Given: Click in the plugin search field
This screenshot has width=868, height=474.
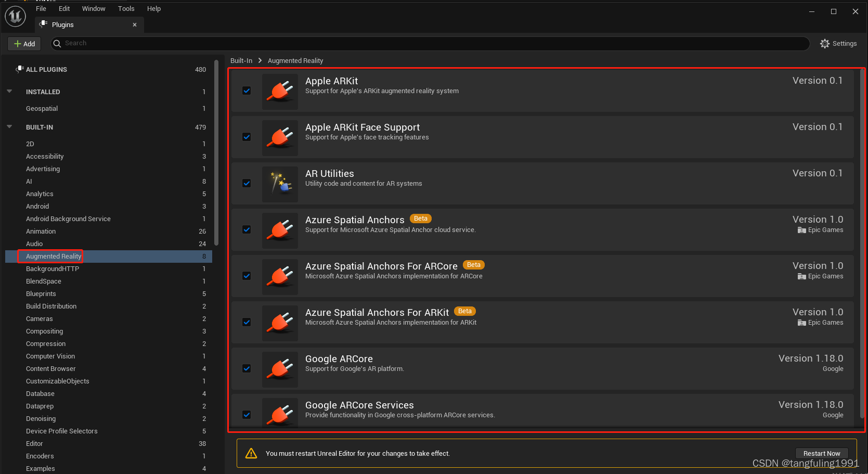Looking at the screenshot, I should tap(430, 43).
